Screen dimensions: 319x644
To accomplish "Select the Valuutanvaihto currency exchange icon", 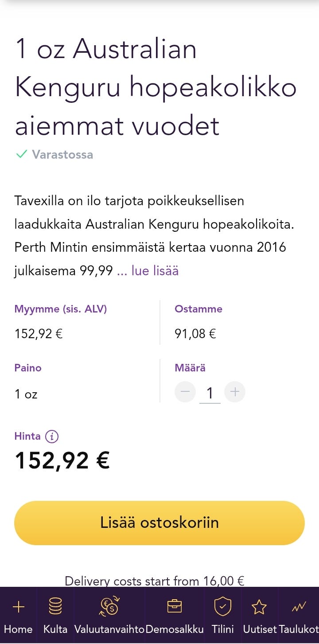I will (109, 607).
